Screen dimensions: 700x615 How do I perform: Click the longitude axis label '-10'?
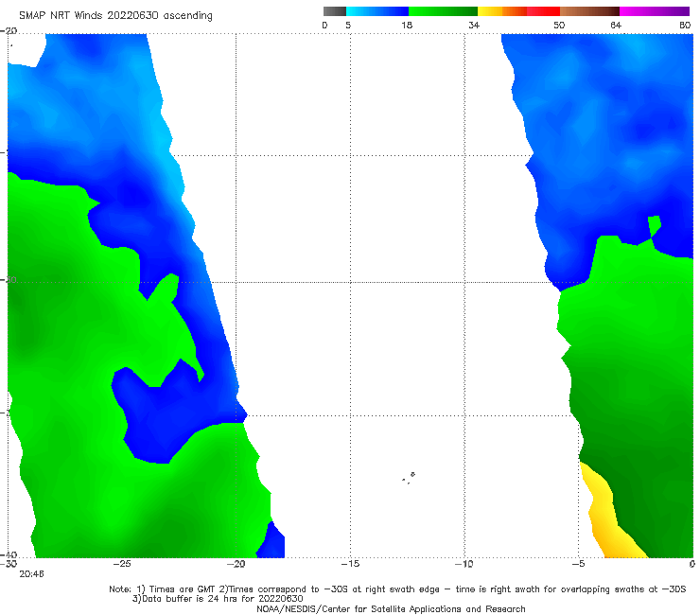point(464,564)
